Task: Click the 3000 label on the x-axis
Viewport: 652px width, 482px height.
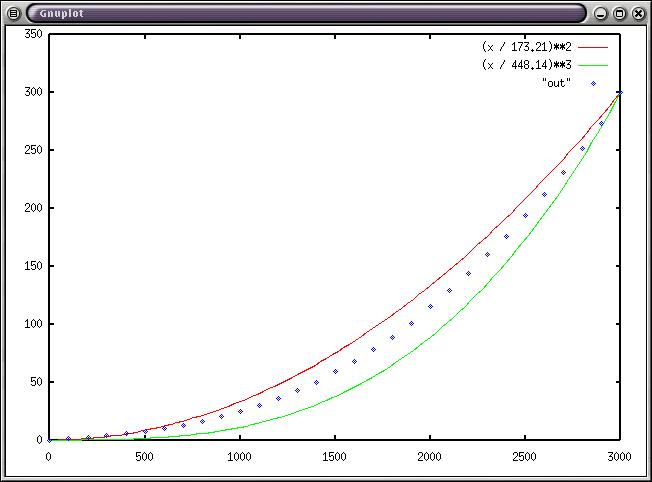Action: [620, 456]
